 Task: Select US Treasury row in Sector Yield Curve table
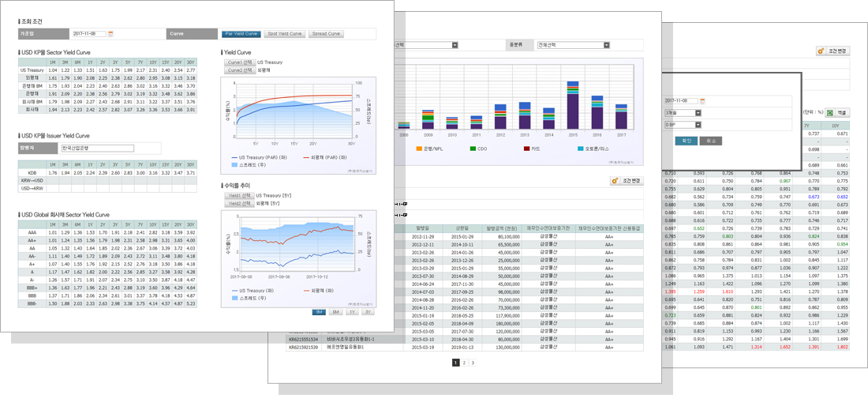107,70
